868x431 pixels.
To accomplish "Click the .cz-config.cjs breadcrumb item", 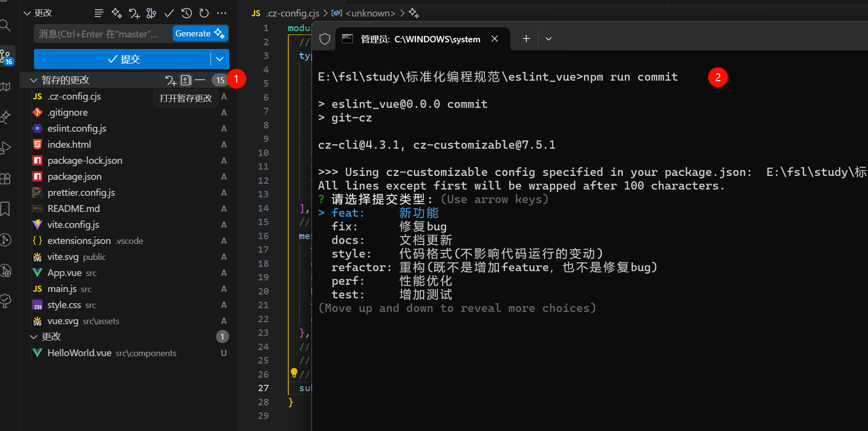I will [x=292, y=13].
